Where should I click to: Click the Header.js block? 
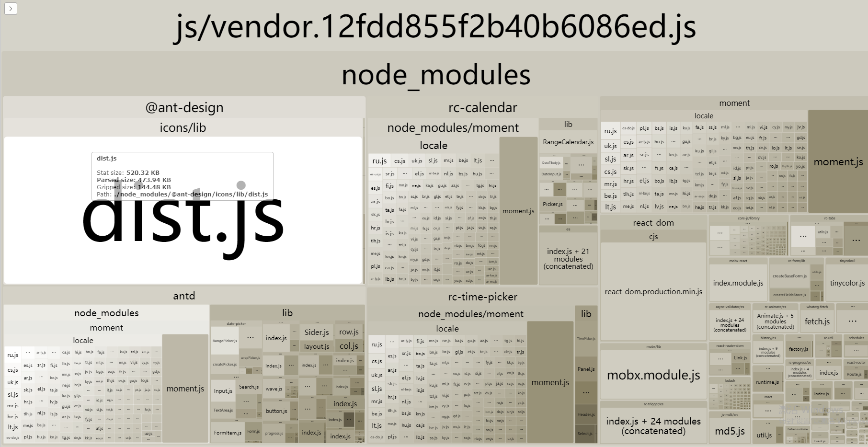(x=586, y=414)
